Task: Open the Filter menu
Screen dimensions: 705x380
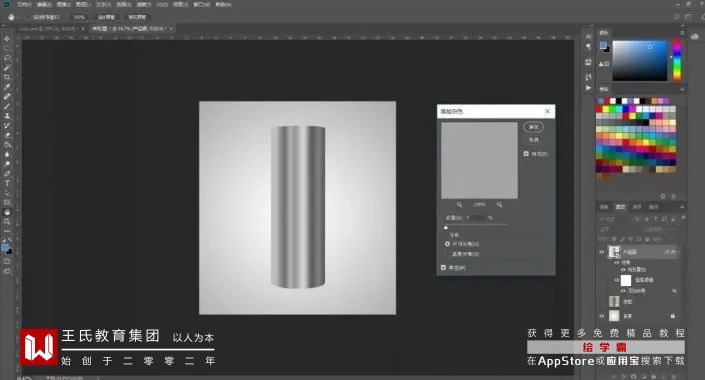Action: coord(143,4)
